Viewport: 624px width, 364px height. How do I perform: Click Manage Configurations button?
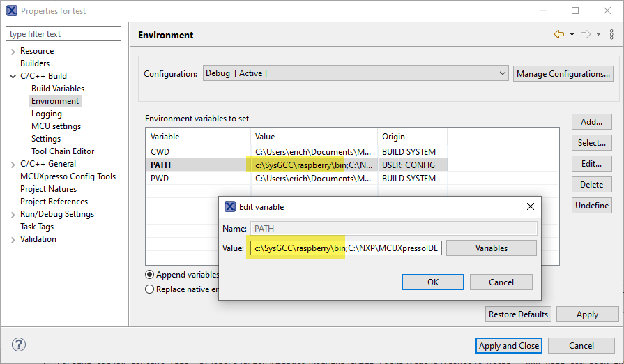563,74
